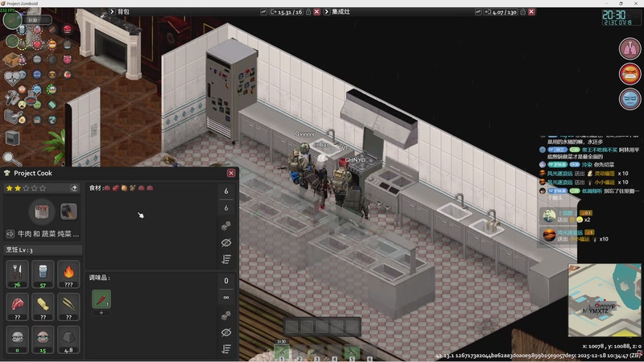This screenshot has width=644, height=362.
Task: Toggle seasonings visibility eye icon
Action: pyautogui.click(x=226, y=332)
